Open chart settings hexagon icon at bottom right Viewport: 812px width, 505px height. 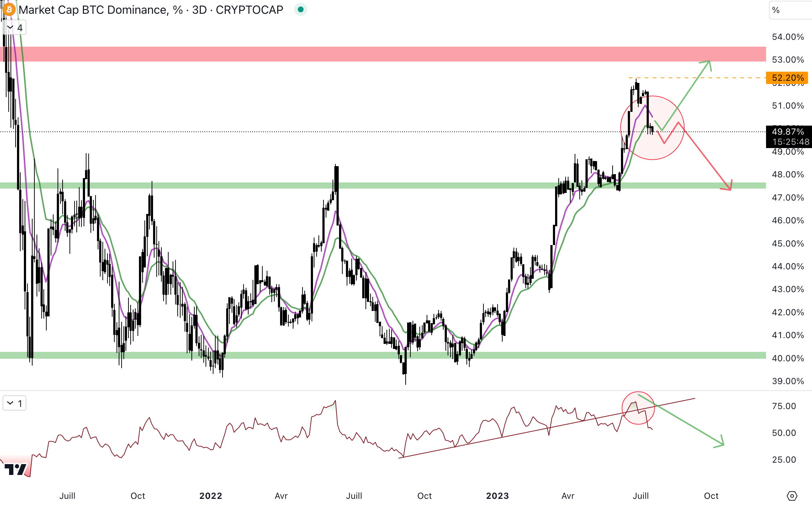[792, 496]
